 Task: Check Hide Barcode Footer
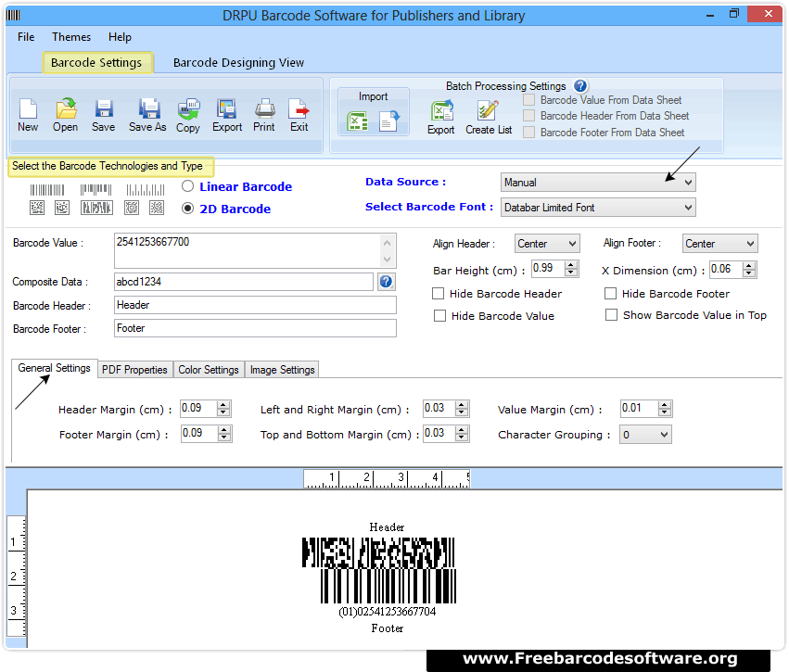point(610,293)
